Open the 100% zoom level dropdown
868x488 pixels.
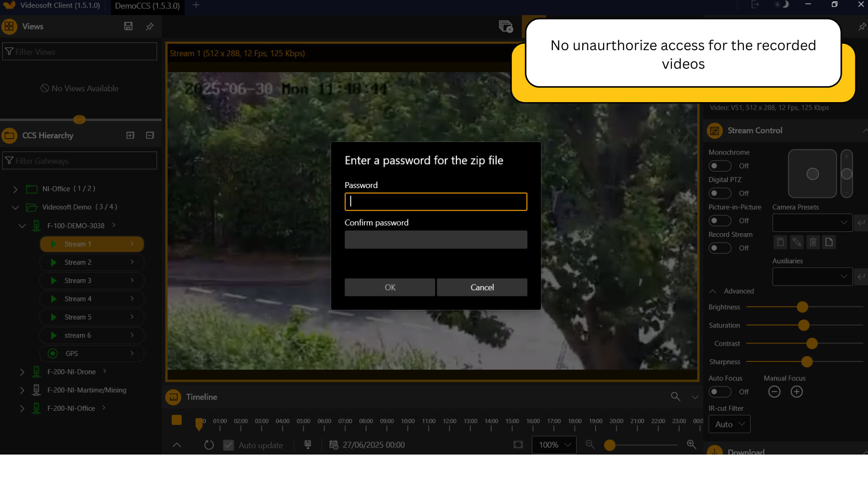(x=554, y=445)
